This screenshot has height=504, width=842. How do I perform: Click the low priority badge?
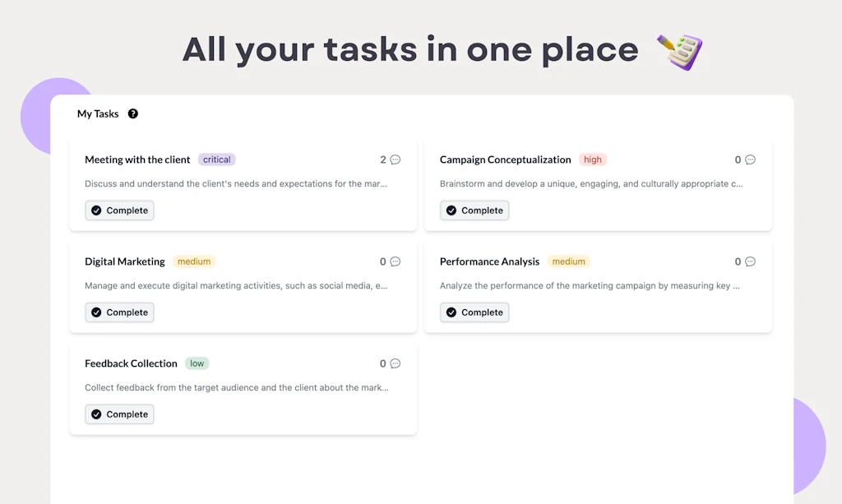(x=197, y=363)
